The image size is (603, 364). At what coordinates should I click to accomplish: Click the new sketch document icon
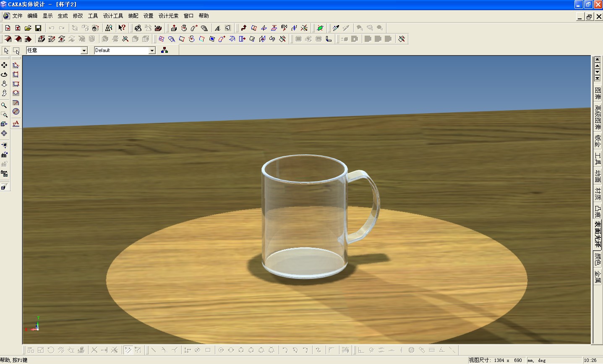pos(8,28)
